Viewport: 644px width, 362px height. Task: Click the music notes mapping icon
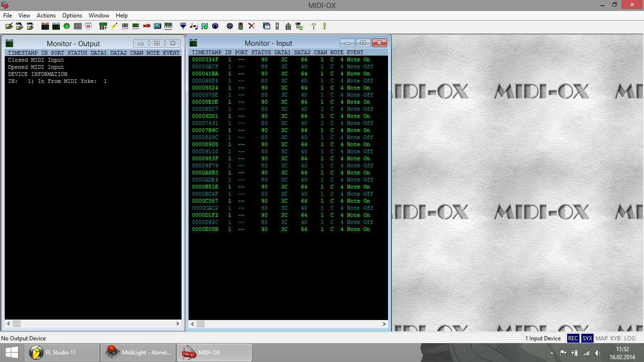pos(194,26)
